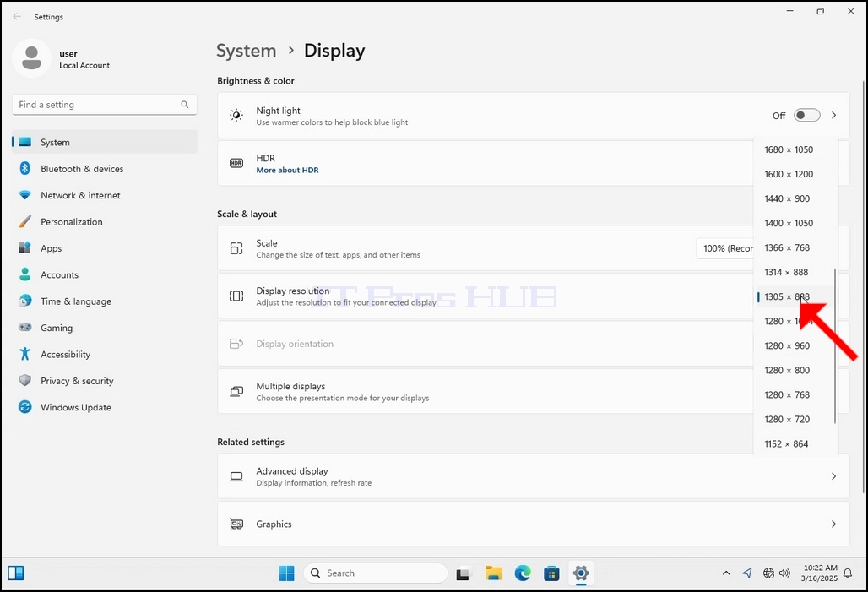Click the Advanced display monitor icon
868x592 pixels.
point(236,476)
